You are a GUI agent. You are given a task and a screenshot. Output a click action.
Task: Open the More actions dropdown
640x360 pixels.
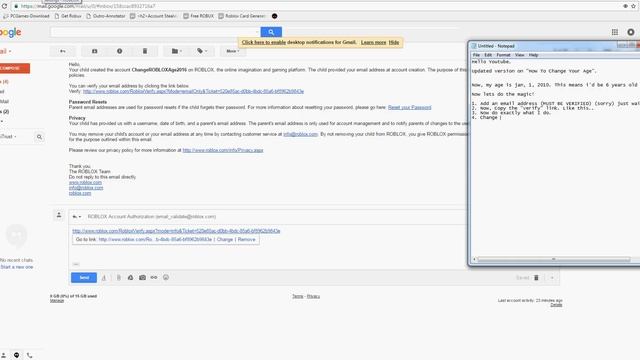(233, 51)
